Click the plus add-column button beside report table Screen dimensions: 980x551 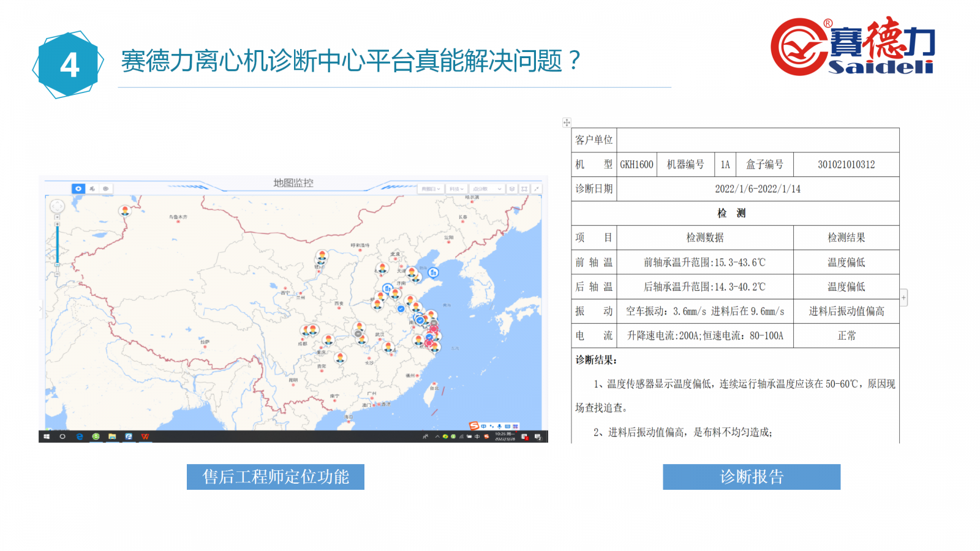pyautogui.click(x=903, y=298)
